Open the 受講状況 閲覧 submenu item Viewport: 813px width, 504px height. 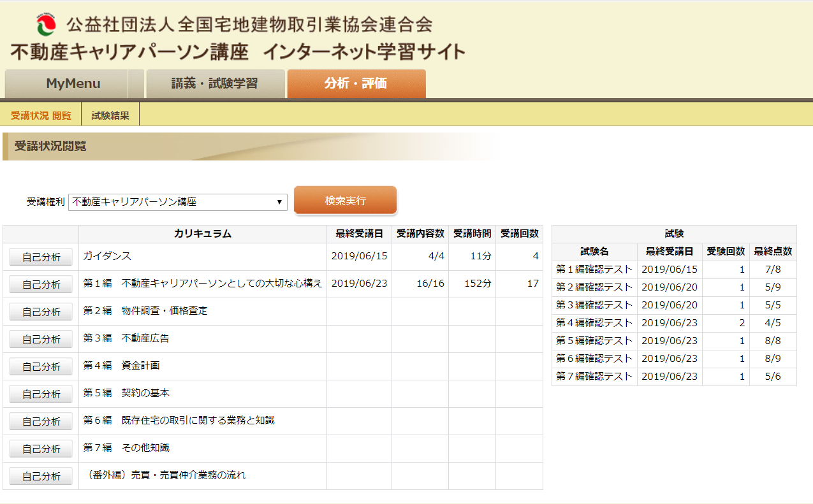point(41,115)
